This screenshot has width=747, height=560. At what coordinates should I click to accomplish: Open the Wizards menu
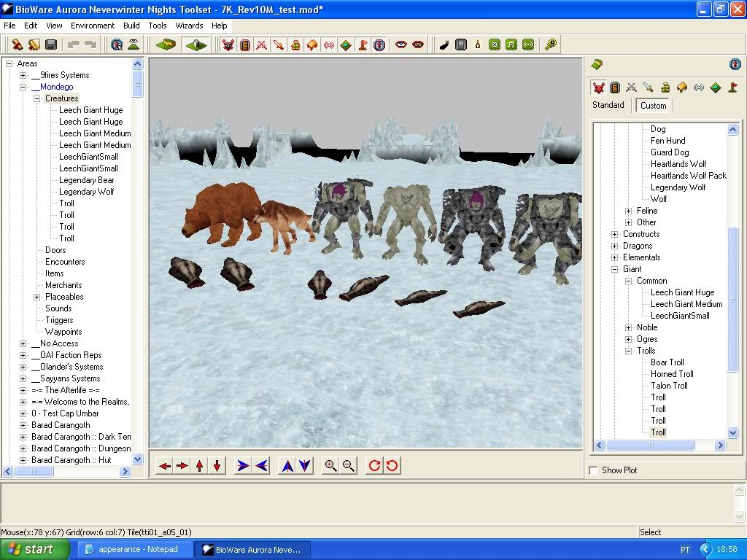click(x=189, y=26)
